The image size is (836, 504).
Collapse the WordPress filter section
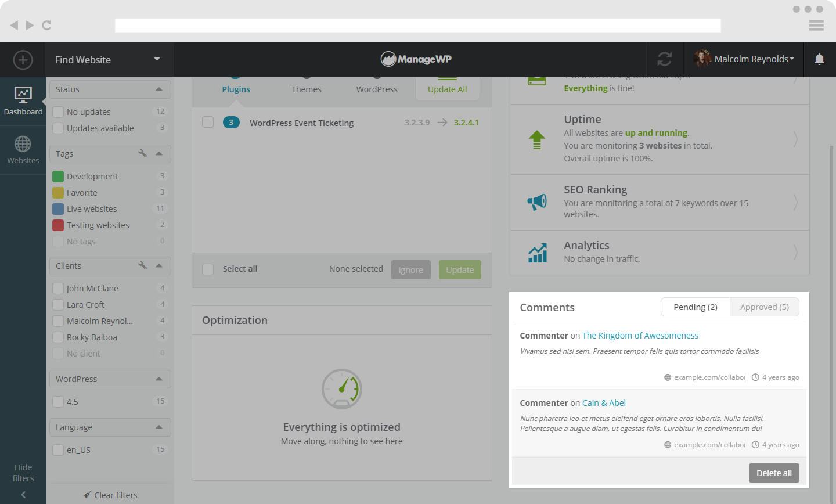tap(159, 379)
